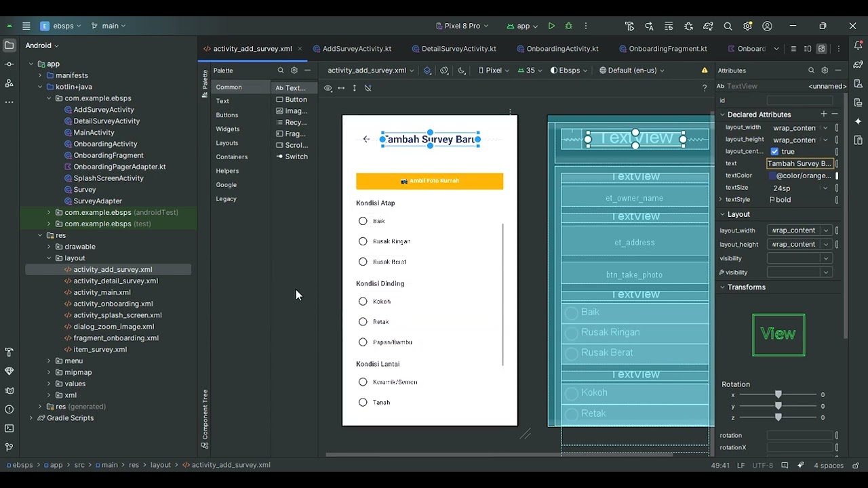Click the orientation rotate icon
Screen dimensions: 868x488
coord(444,70)
